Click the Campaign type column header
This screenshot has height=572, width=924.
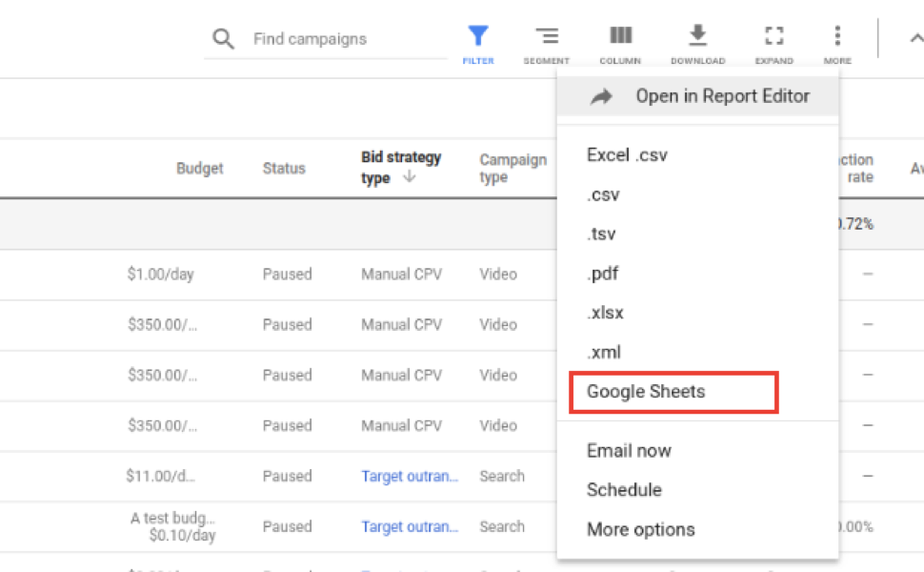[x=512, y=168]
